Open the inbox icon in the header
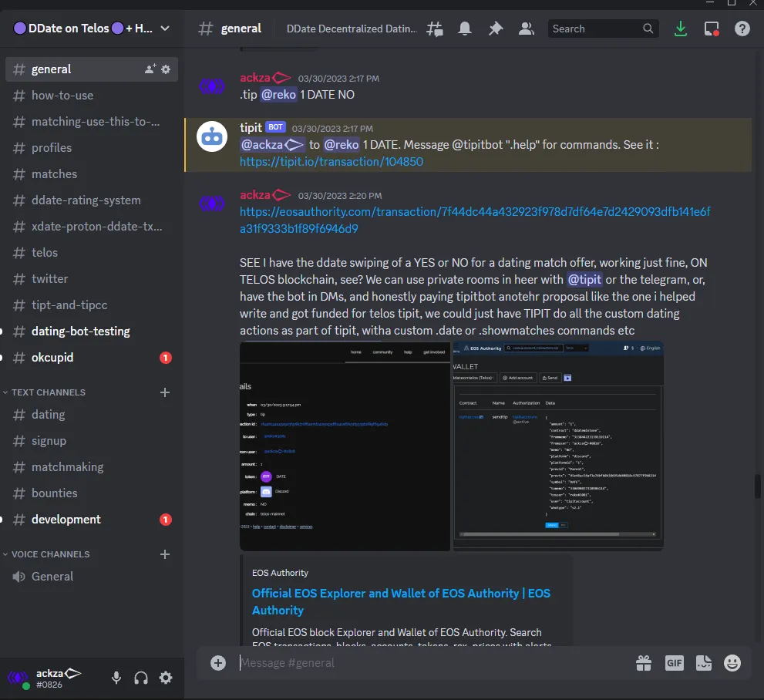764x700 pixels. [x=712, y=29]
